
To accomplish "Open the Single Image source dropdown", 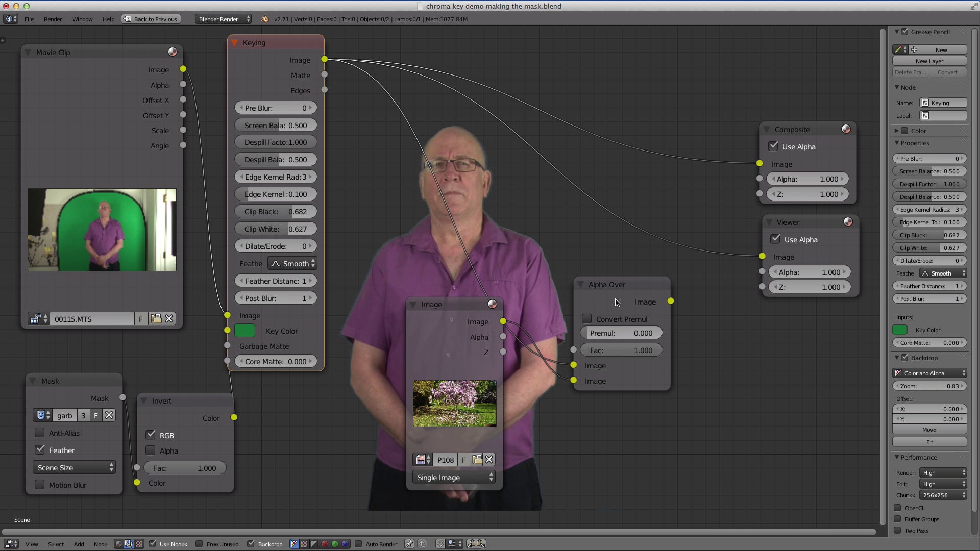I will coord(453,477).
